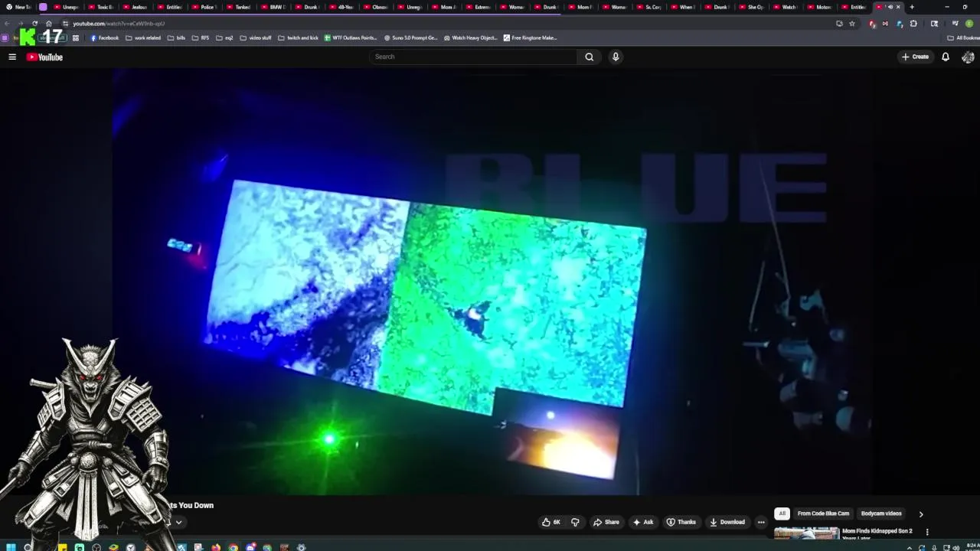The height and width of the screenshot is (551, 980).
Task: Open browser extensions puzzle icon
Action: point(913,24)
